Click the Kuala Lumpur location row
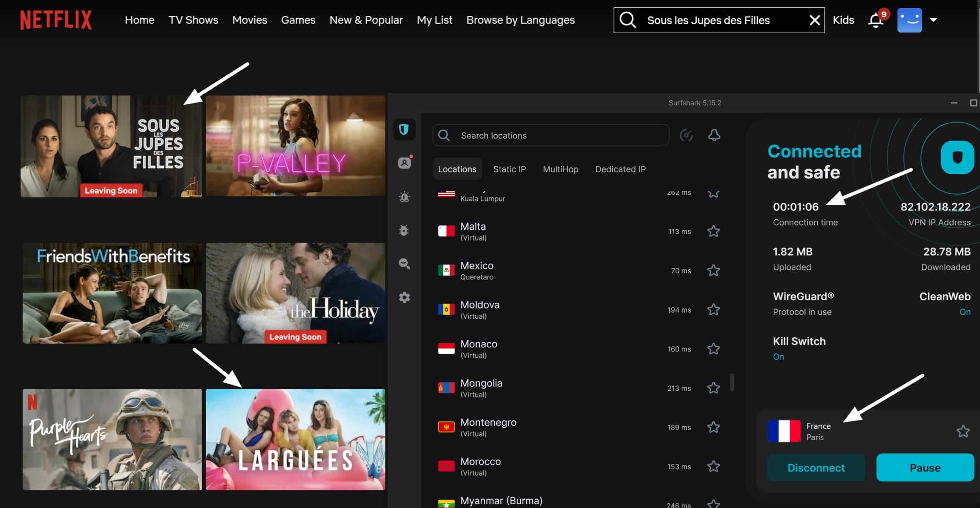The width and height of the screenshot is (980, 508). (x=579, y=196)
